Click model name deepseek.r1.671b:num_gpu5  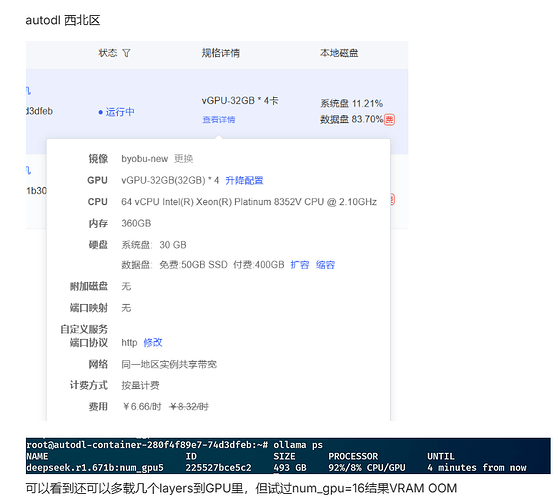[95, 468]
